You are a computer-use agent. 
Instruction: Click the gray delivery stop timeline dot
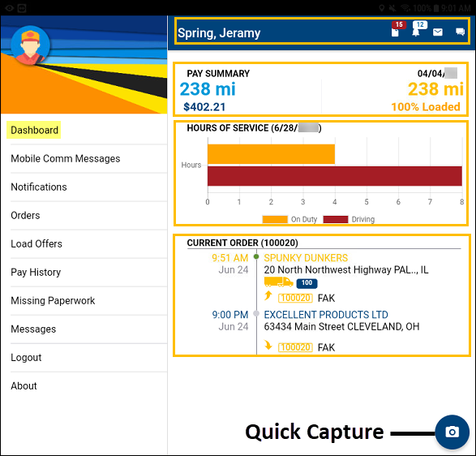click(x=256, y=313)
